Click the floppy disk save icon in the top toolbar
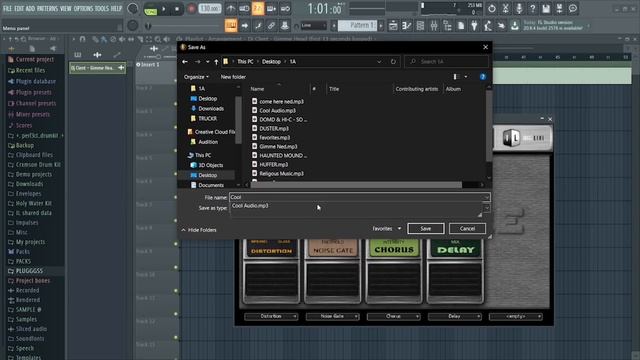640x360 pixels. 546,9
